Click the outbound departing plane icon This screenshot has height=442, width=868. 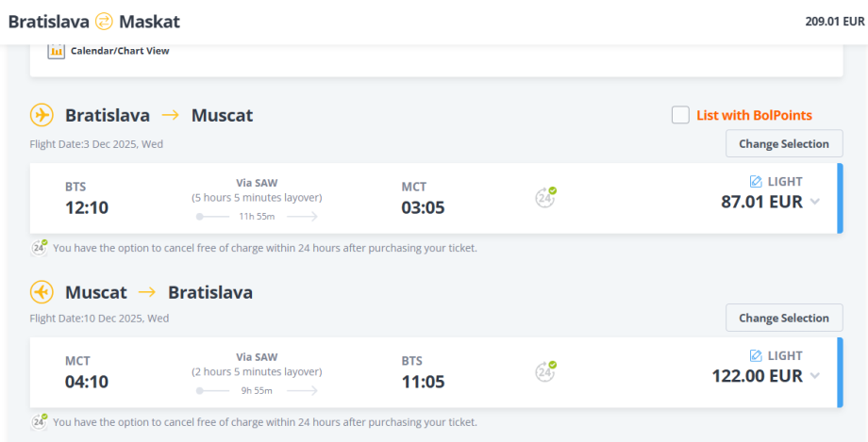tap(42, 115)
